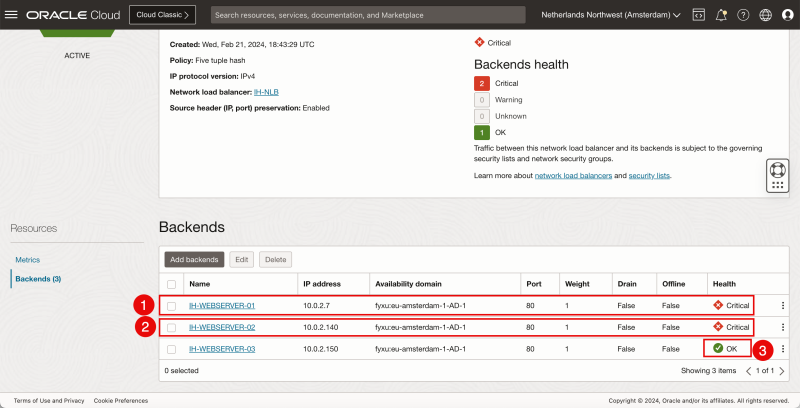Open the user profile avatar menu

pyautogui.click(x=786, y=15)
